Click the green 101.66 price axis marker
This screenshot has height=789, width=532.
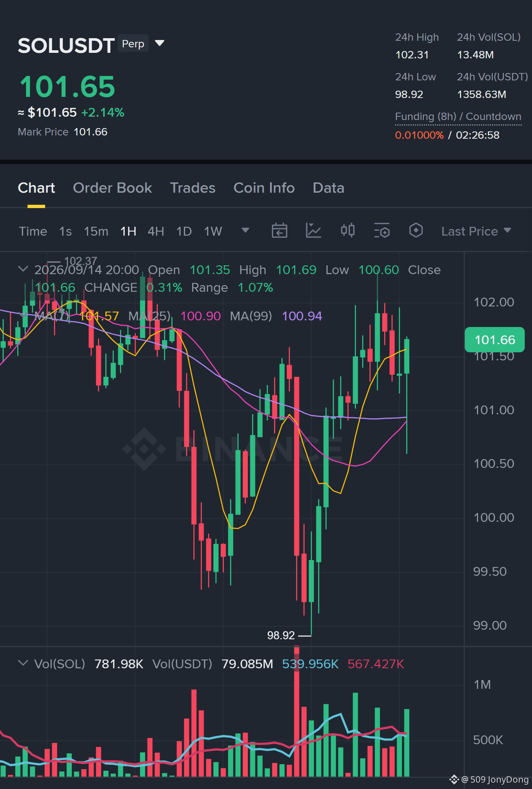tap(494, 340)
